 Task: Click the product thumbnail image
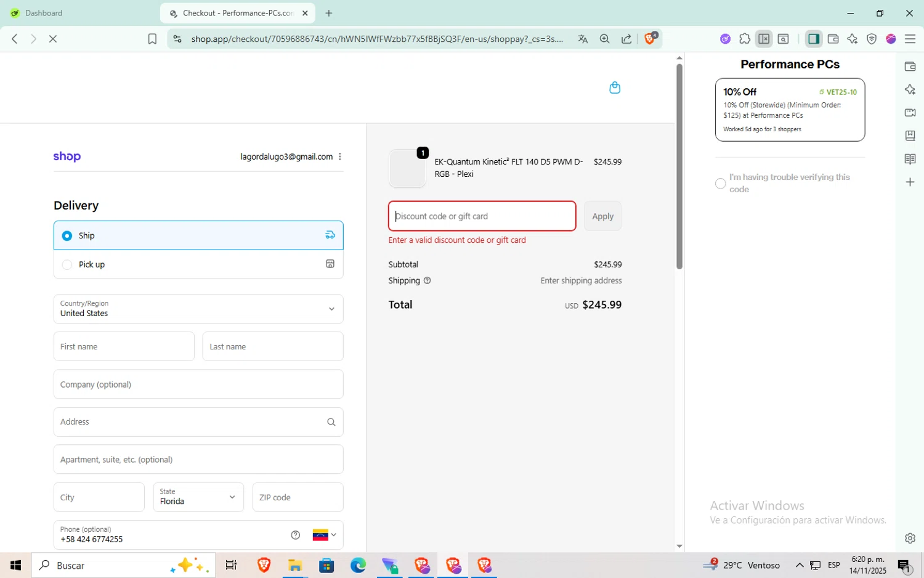pos(407,168)
